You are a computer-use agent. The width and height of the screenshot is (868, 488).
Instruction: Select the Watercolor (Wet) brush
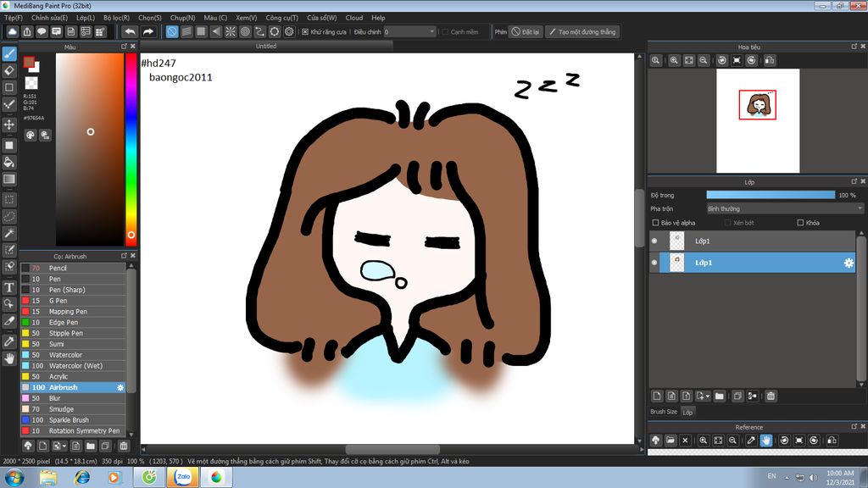click(73, 366)
